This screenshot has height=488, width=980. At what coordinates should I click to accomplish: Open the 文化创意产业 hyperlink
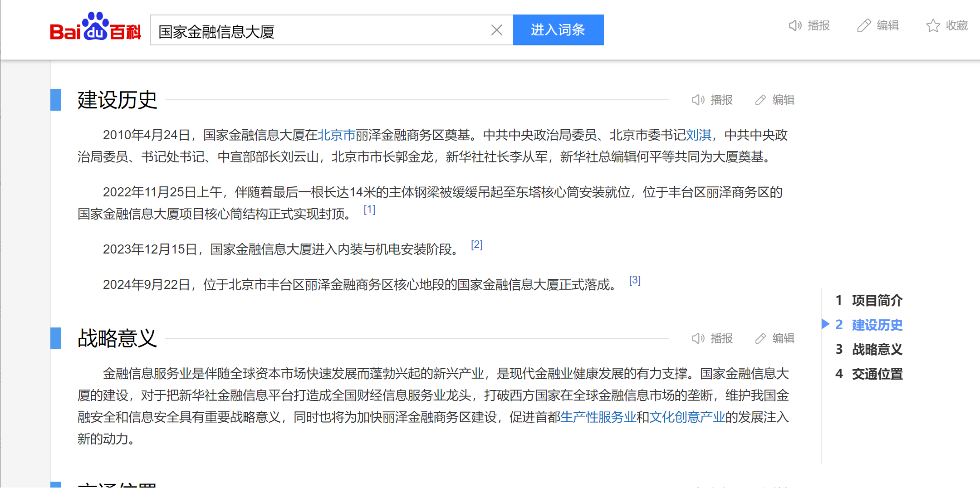click(x=687, y=417)
